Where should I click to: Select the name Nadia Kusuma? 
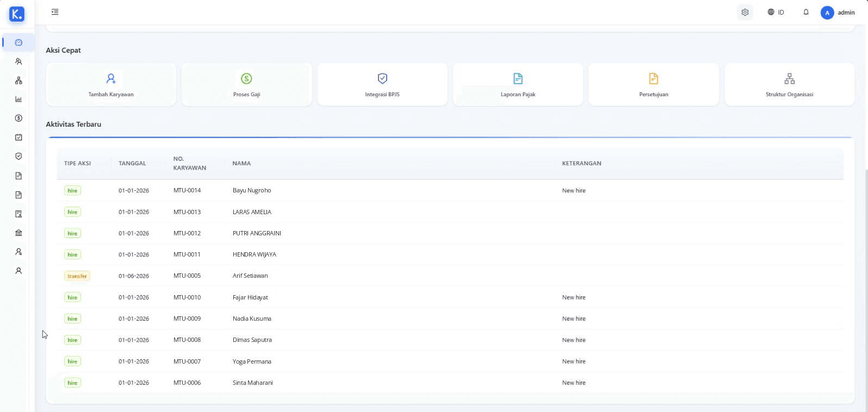pyautogui.click(x=252, y=319)
